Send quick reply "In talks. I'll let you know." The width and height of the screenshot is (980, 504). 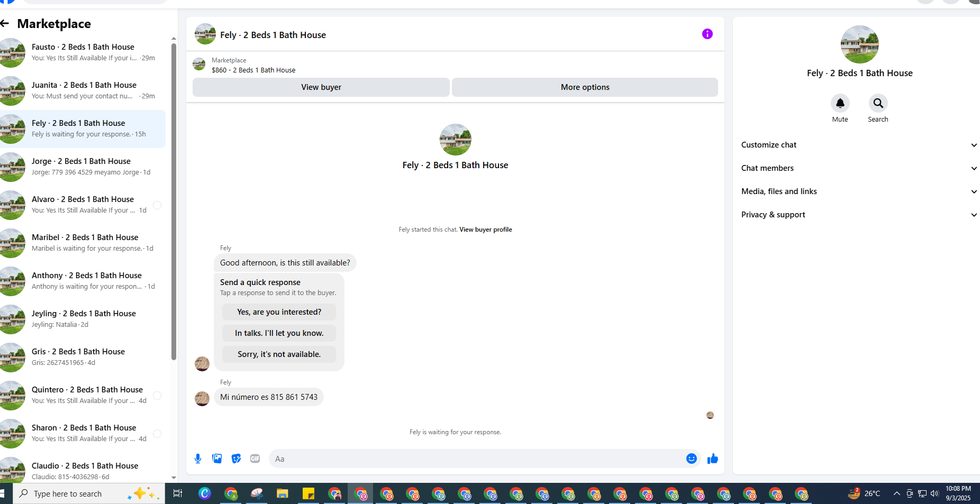279,333
